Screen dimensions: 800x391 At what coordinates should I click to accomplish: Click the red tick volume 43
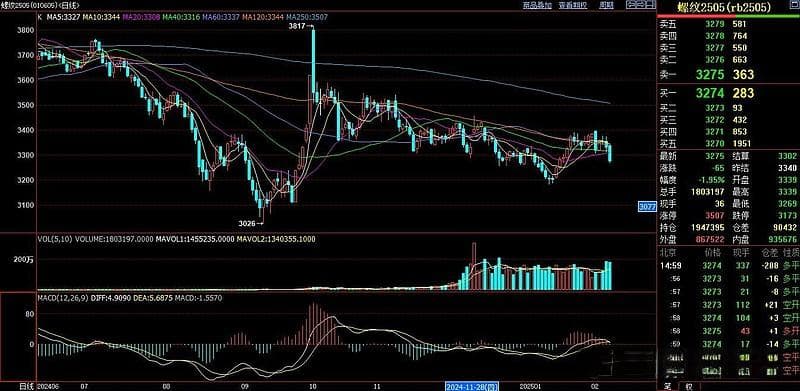[744, 331]
